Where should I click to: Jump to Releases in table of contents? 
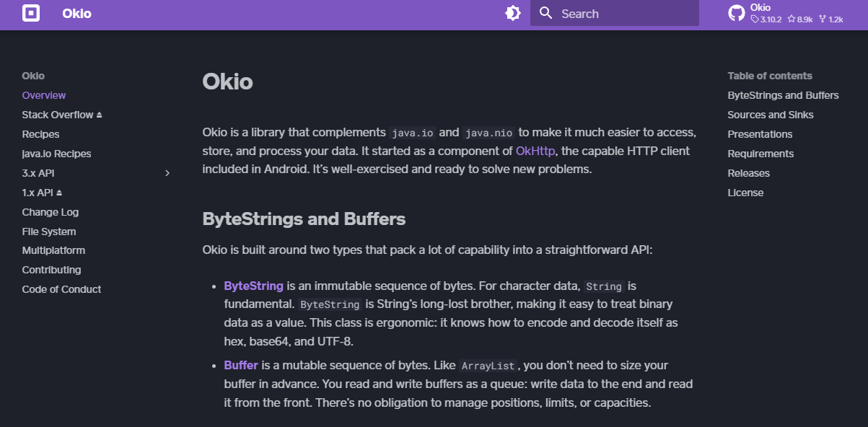click(x=748, y=173)
